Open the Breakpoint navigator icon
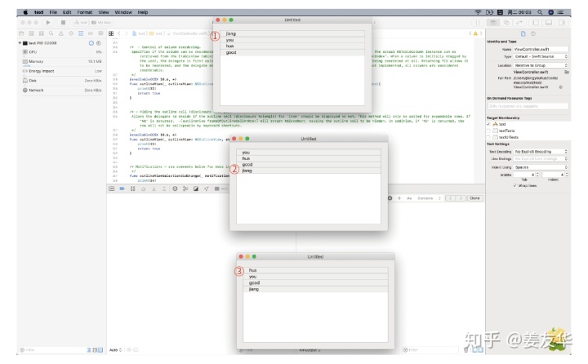The image size is (588, 364). tap(91, 33)
